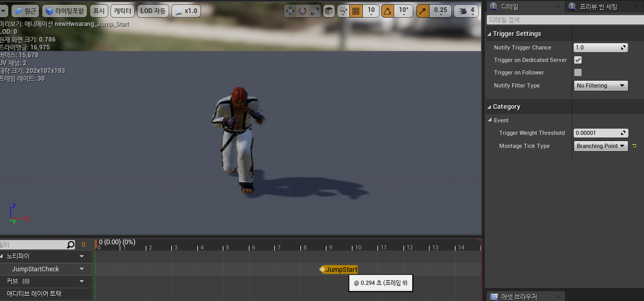Open the 커브 track options arrow
Image resolution: width=644 pixels, height=301 pixels.
[x=82, y=281]
